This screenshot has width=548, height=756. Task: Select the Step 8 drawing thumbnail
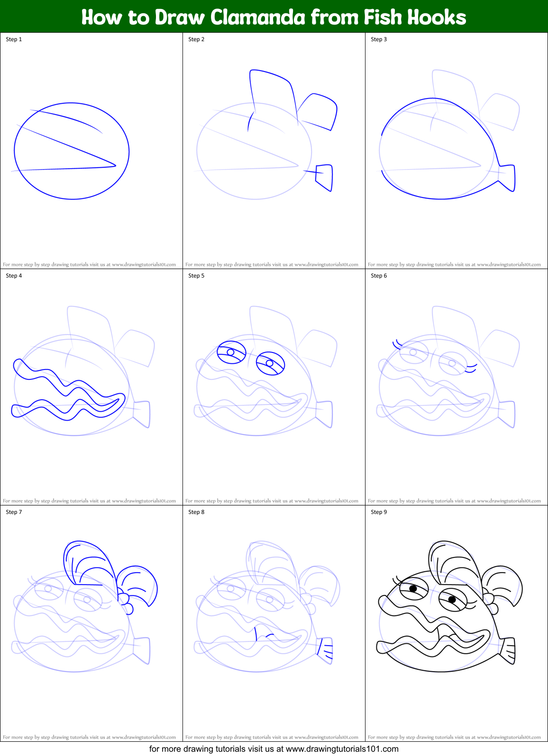[267, 606]
